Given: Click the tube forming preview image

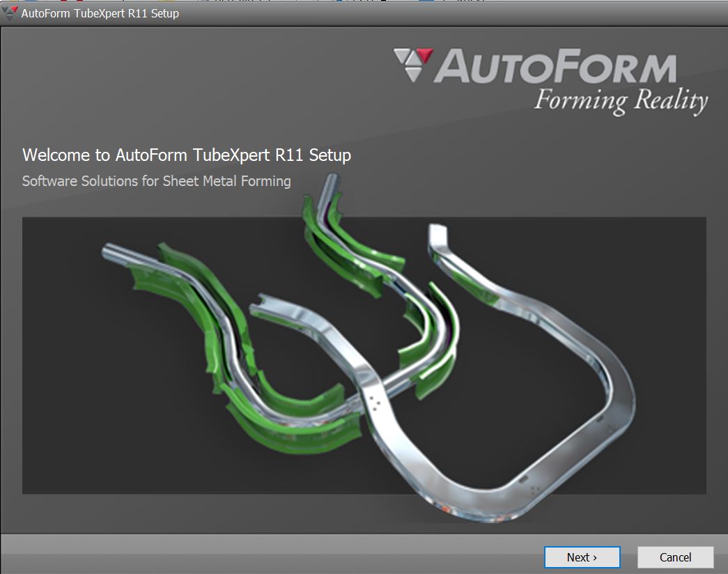Looking at the screenshot, I should (364, 355).
